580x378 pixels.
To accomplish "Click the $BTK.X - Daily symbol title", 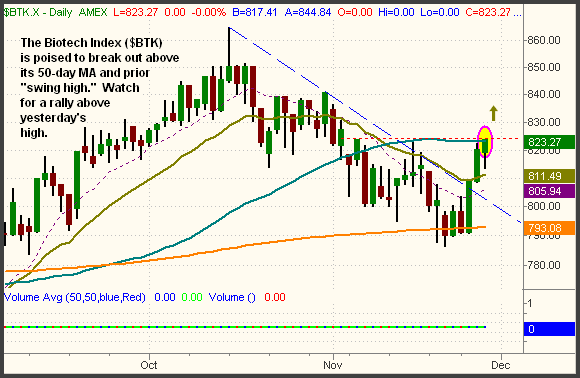I will [x=38, y=12].
